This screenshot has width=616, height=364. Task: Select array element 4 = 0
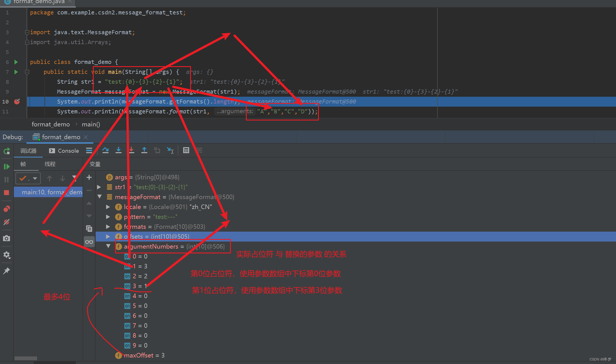pos(356,296)
